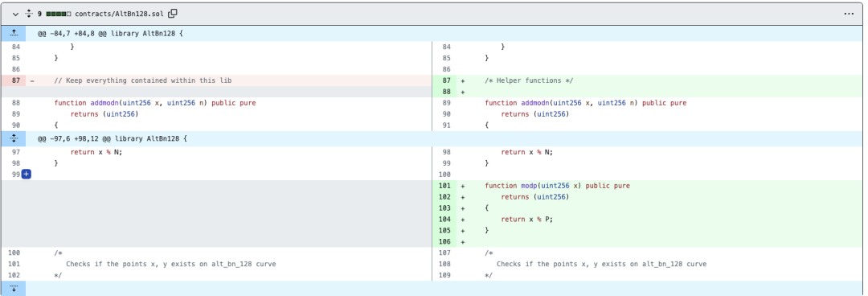
Task: Select hunk header '@@ -84,7 +84,8 @@ library AltBn128 {'
Action: click(111, 33)
